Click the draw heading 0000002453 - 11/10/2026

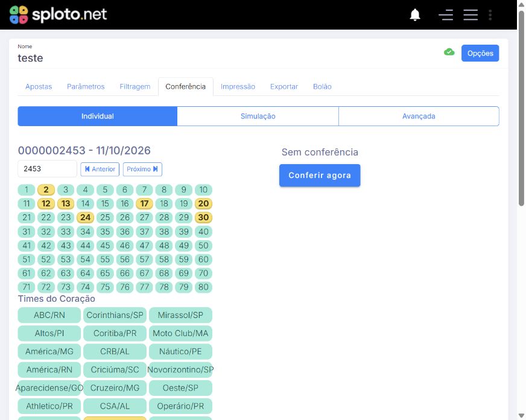tap(84, 151)
